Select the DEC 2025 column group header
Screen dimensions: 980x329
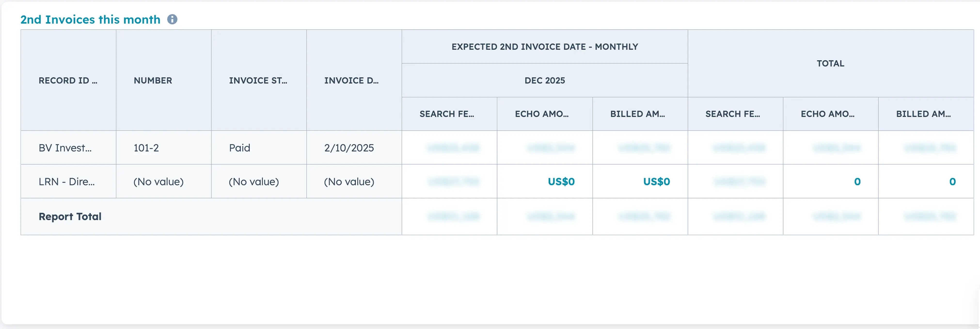click(x=545, y=80)
